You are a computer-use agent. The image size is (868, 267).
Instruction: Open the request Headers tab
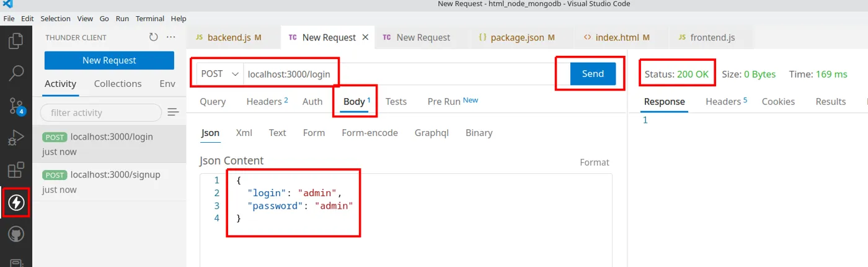pyautogui.click(x=267, y=101)
